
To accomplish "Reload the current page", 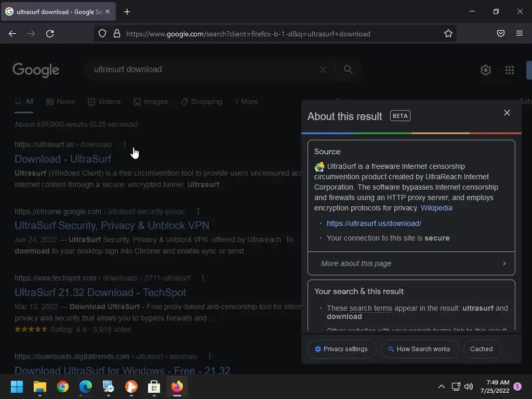I will click(x=50, y=34).
